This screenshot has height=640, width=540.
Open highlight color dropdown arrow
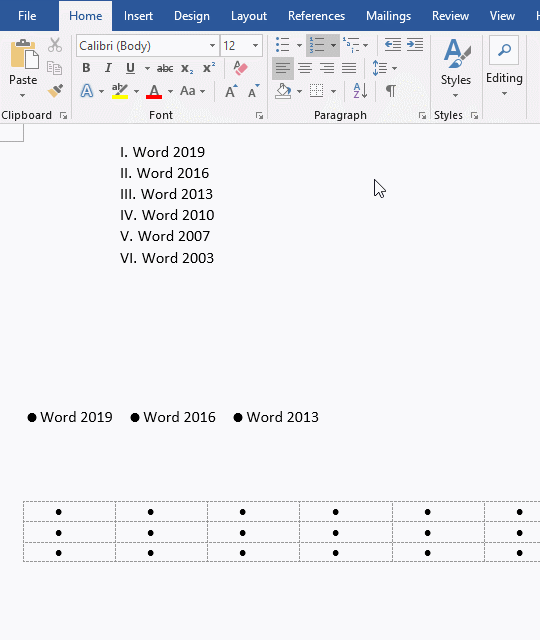coord(136,91)
